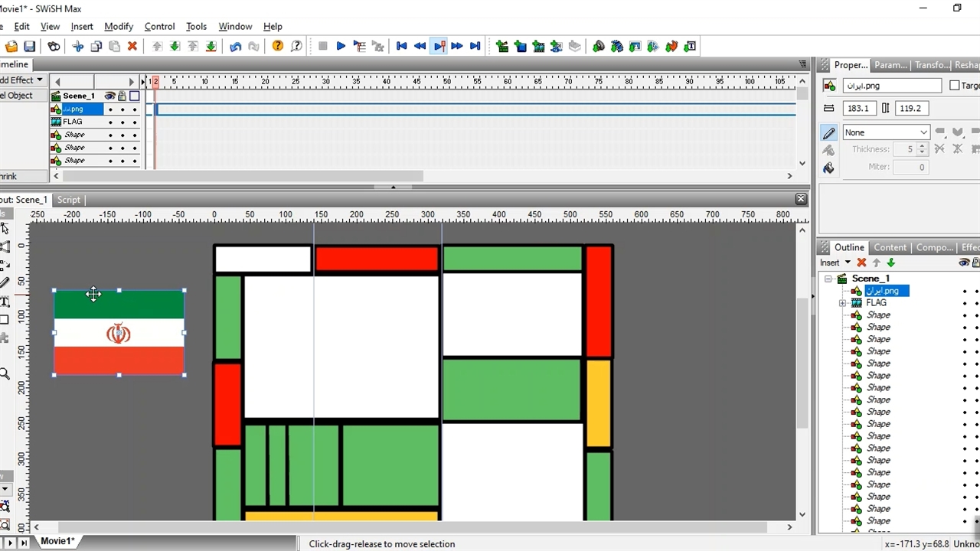Toggle Scene_1 eye visibility in timeline
Screen dimensions: 980x551
pos(110,96)
